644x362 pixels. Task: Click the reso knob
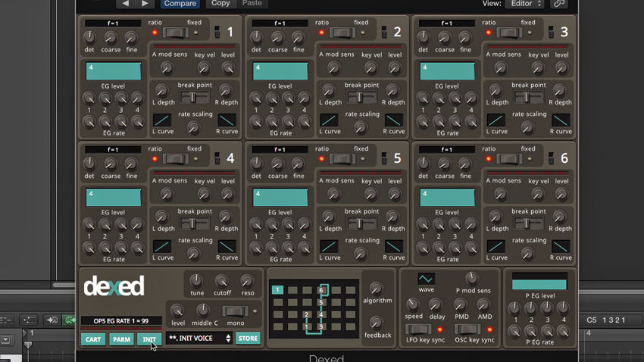coord(247,281)
